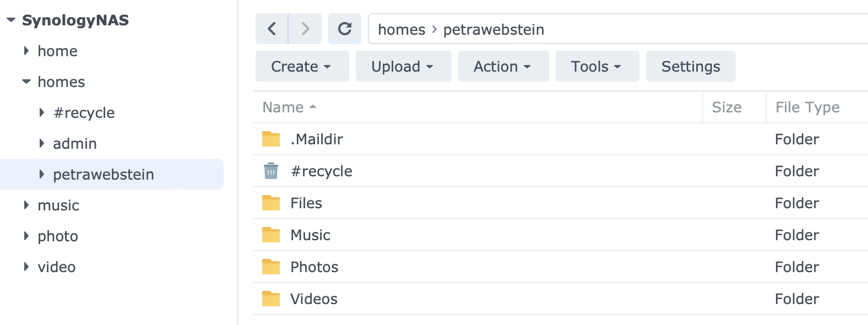Click the forward navigation arrow
Screen dimensions: 868x325
pos(305,29)
